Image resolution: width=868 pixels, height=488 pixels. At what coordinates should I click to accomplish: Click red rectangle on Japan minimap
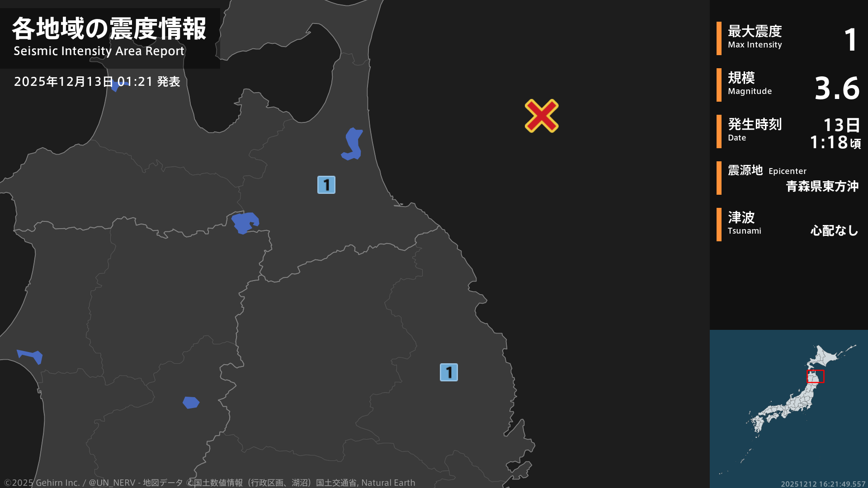[816, 376]
